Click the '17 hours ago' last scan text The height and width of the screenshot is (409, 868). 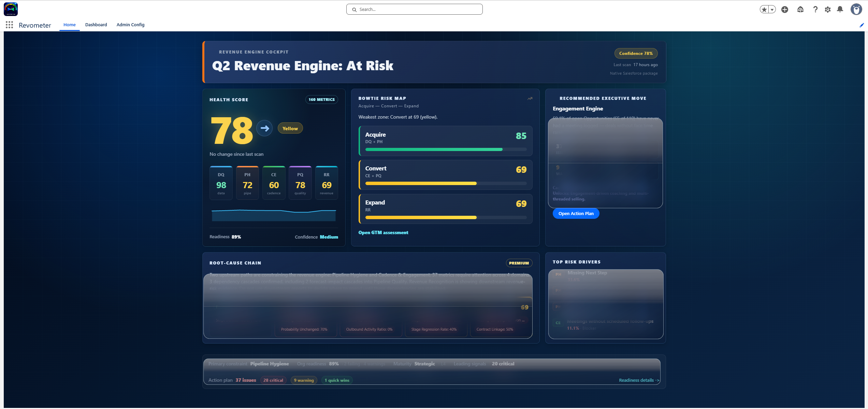coord(646,65)
